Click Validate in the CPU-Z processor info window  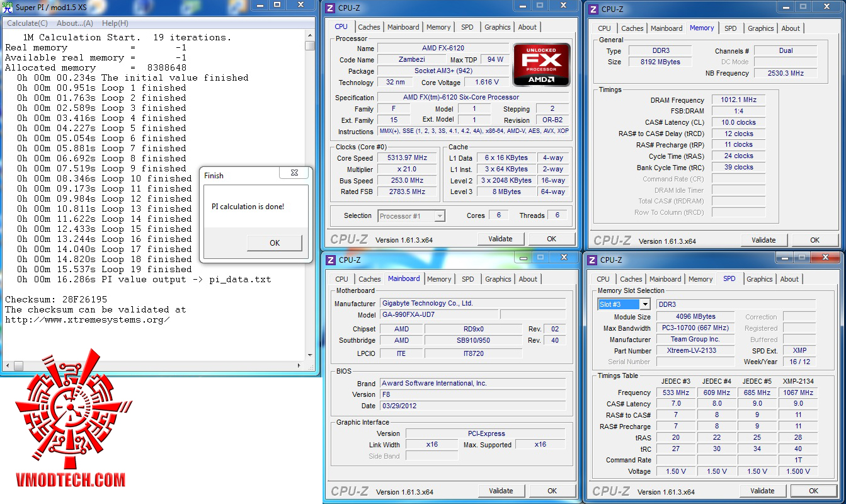click(x=500, y=239)
